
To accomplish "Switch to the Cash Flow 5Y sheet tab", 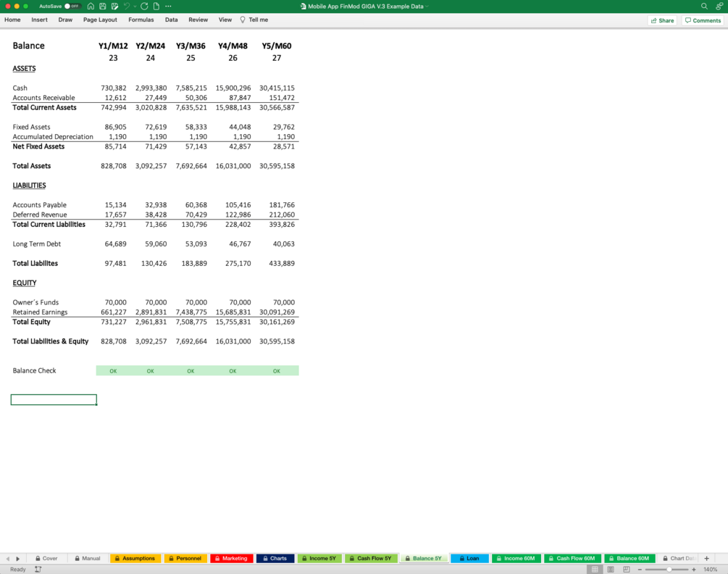I will tap(370, 558).
